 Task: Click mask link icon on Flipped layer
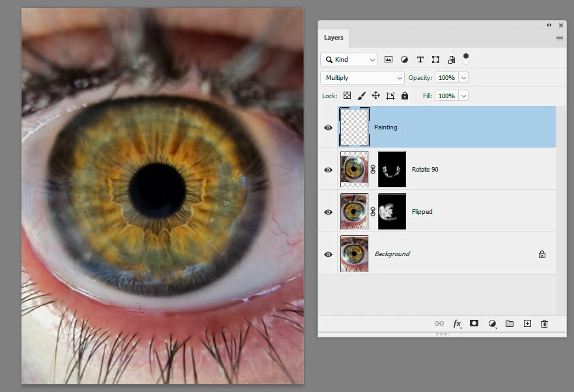(373, 212)
